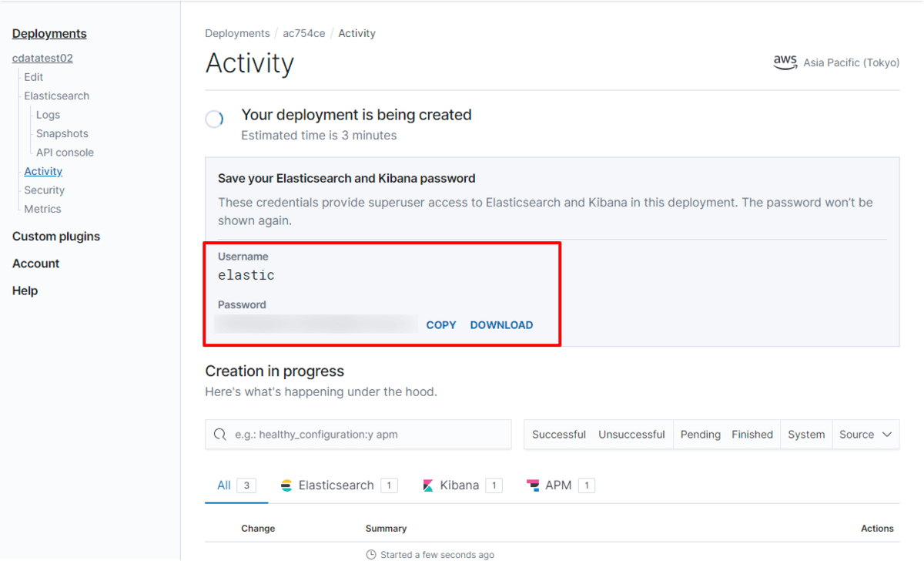Click the loading spinner icon
924x561 pixels.
[215, 119]
